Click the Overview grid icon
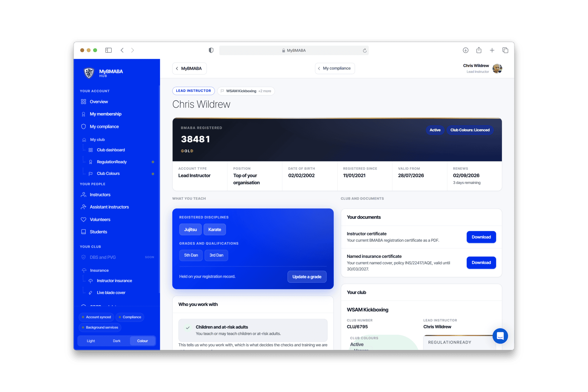Screen dimensions: 588x392 click(x=83, y=102)
